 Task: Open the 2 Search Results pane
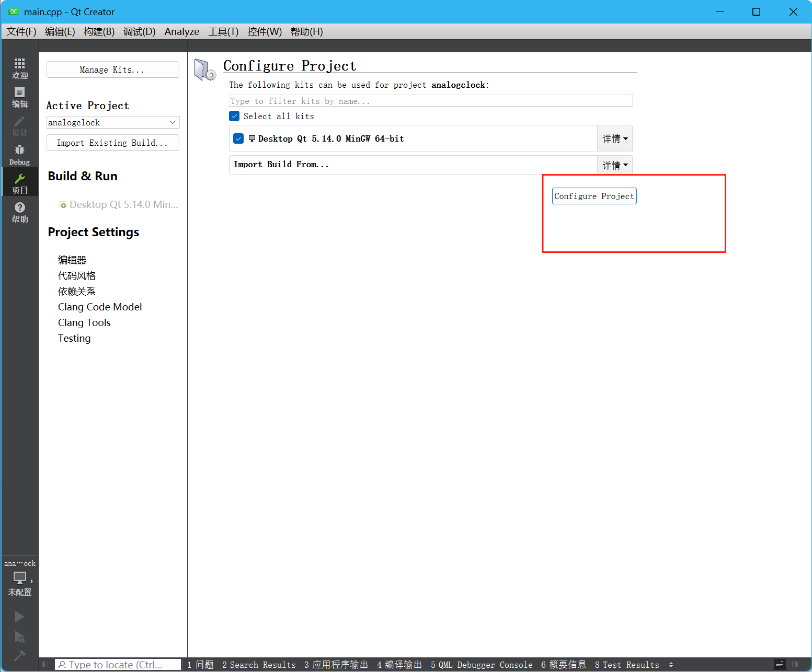259,665
